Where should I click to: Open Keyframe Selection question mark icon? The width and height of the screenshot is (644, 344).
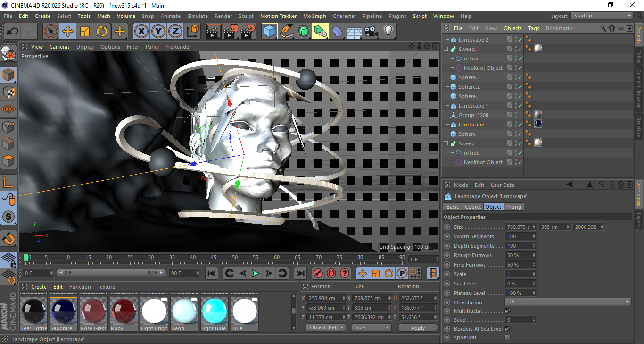coord(345,273)
